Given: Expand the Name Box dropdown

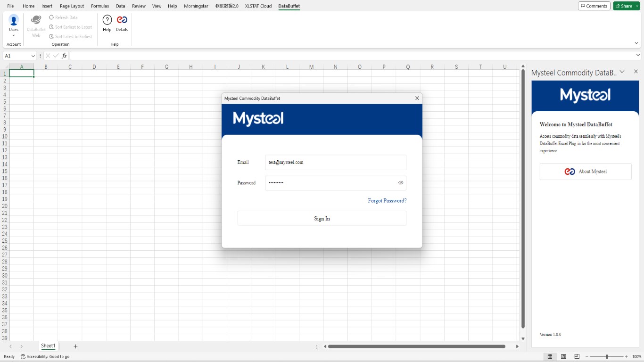Looking at the screenshot, I should 33,56.
